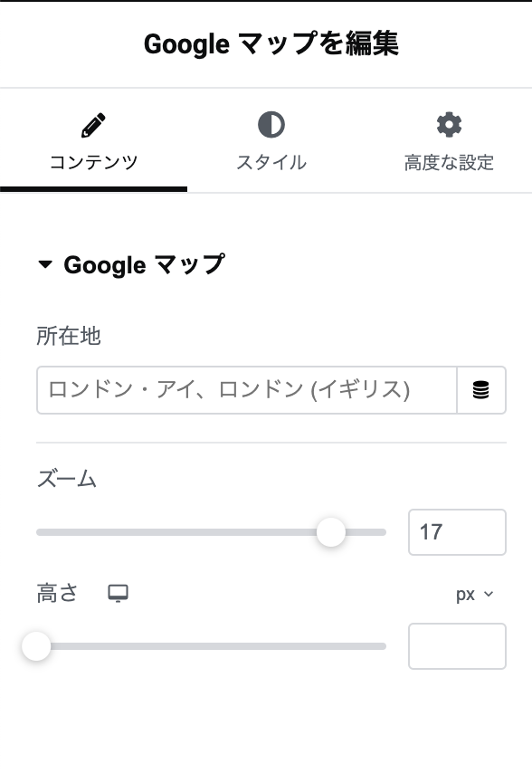Click the ズーム slider handle
The width and height of the screenshot is (532, 773).
point(331,532)
